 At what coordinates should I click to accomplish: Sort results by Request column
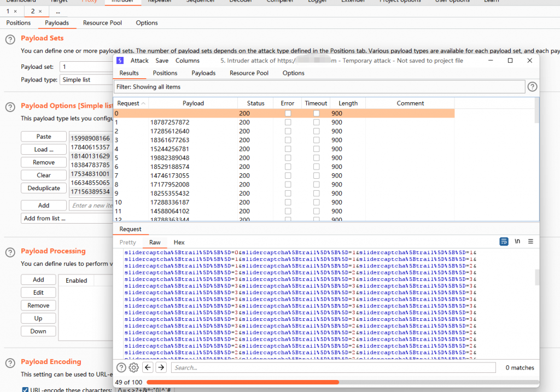[x=131, y=103]
